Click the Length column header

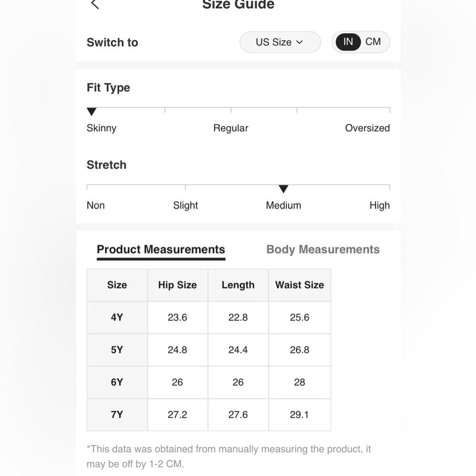238,285
